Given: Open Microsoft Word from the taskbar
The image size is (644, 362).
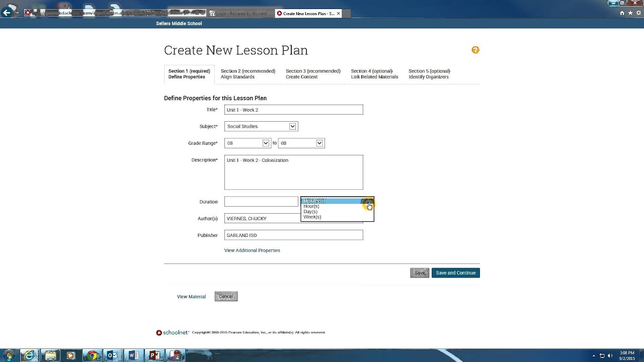Looking at the screenshot, I should pos(133,355).
